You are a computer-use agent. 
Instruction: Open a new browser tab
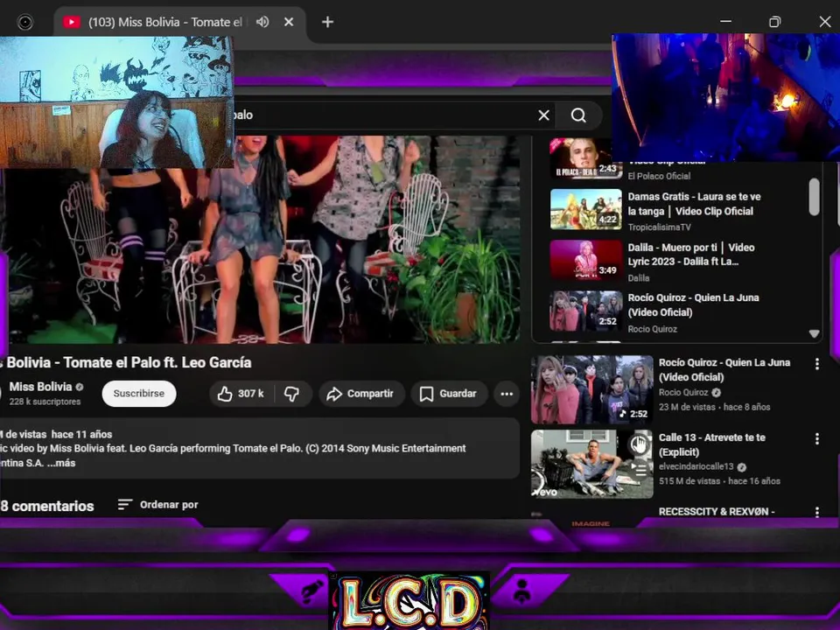(x=327, y=22)
